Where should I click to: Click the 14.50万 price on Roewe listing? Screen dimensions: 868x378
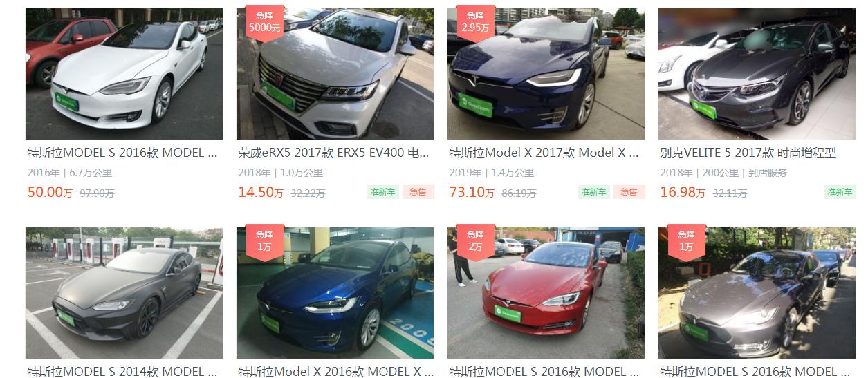[x=261, y=193]
